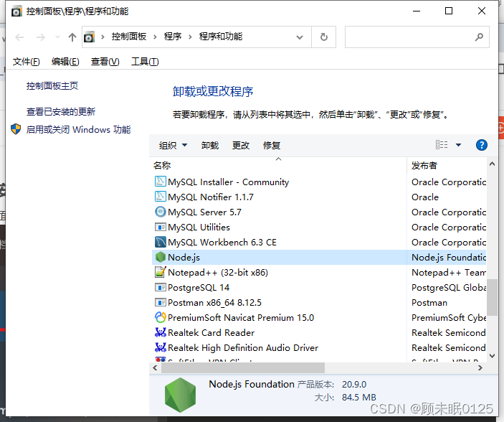
Task: Click the view layout icon in toolbar
Action: point(442,144)
